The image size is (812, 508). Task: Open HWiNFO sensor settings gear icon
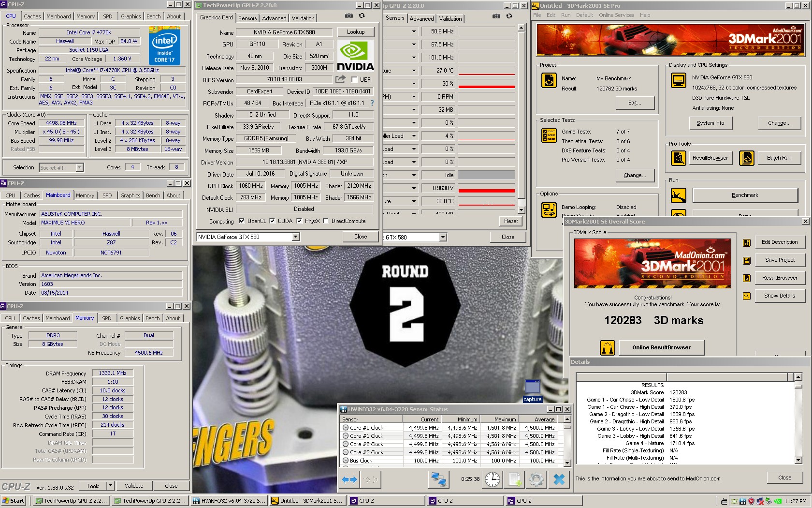(536, 479)
